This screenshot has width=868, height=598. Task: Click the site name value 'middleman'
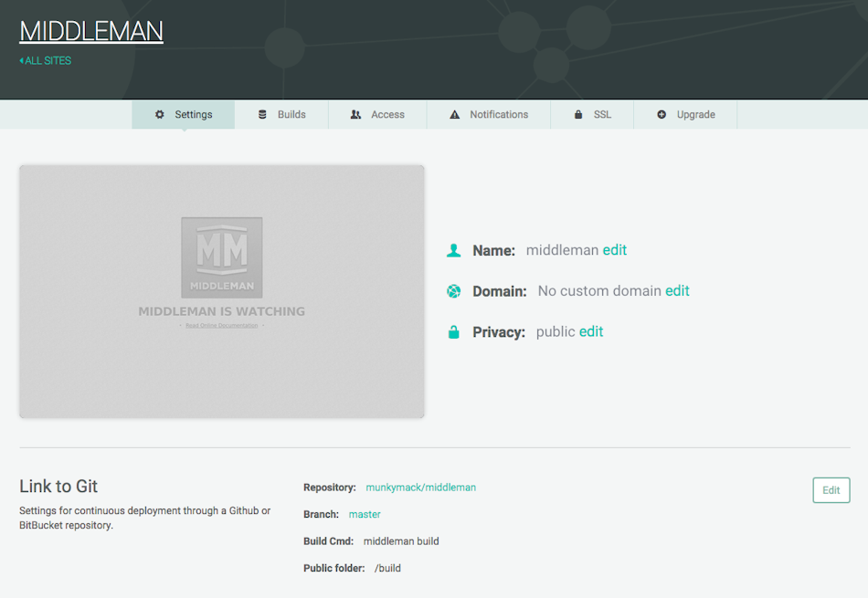562,250
